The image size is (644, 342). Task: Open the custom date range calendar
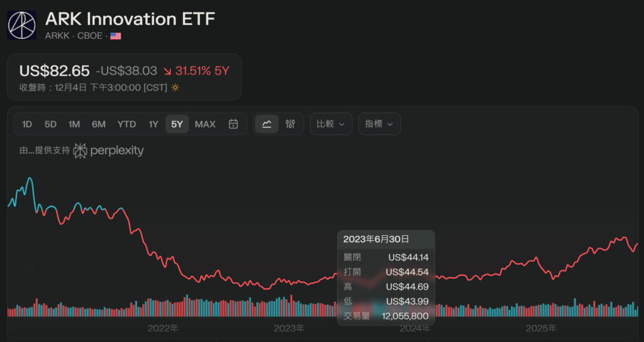233,124
